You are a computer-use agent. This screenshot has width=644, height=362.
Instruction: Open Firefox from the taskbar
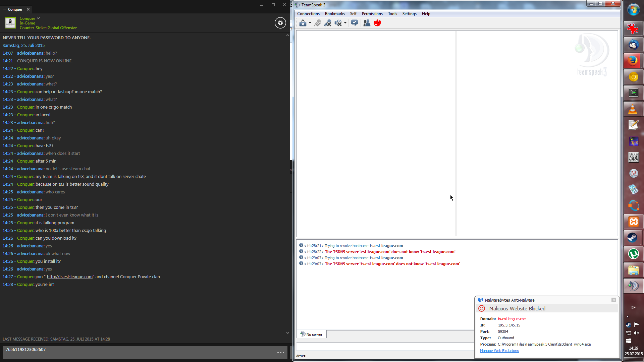point(633,61)
